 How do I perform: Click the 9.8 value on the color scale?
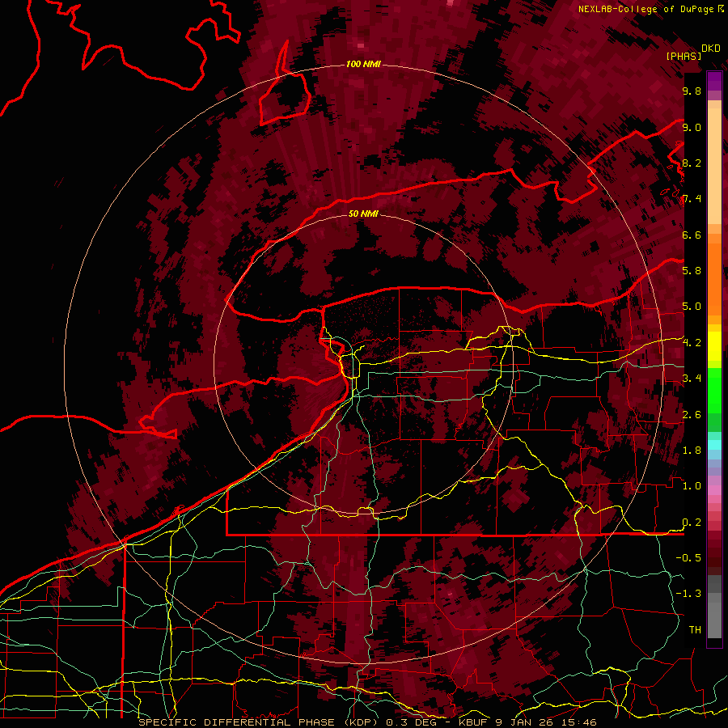(692, 91)
